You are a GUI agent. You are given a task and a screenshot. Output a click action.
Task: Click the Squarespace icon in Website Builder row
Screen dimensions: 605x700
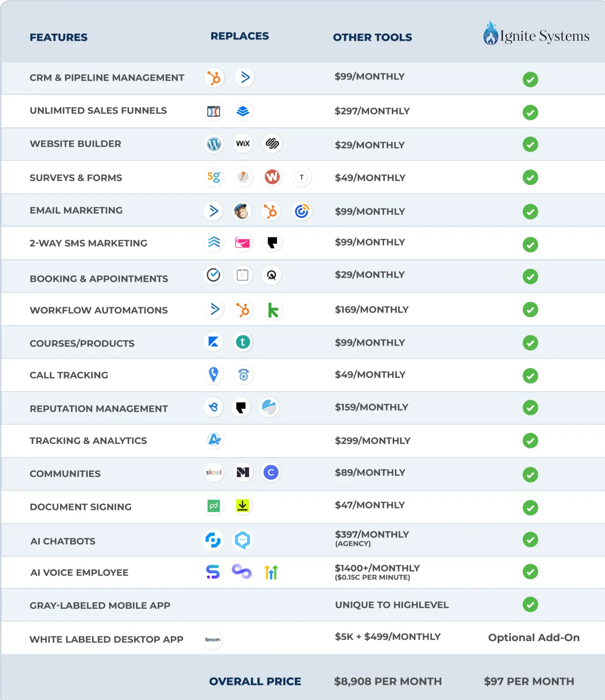[272, 144]
